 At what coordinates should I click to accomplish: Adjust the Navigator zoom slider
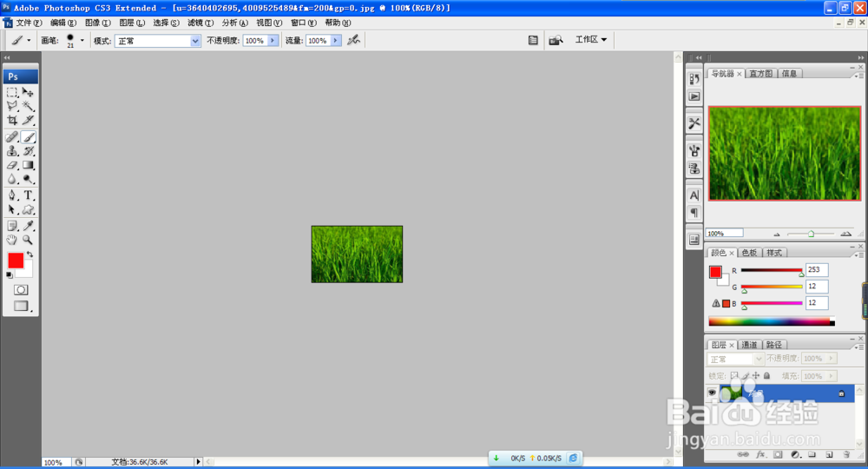tap(811, 234)
